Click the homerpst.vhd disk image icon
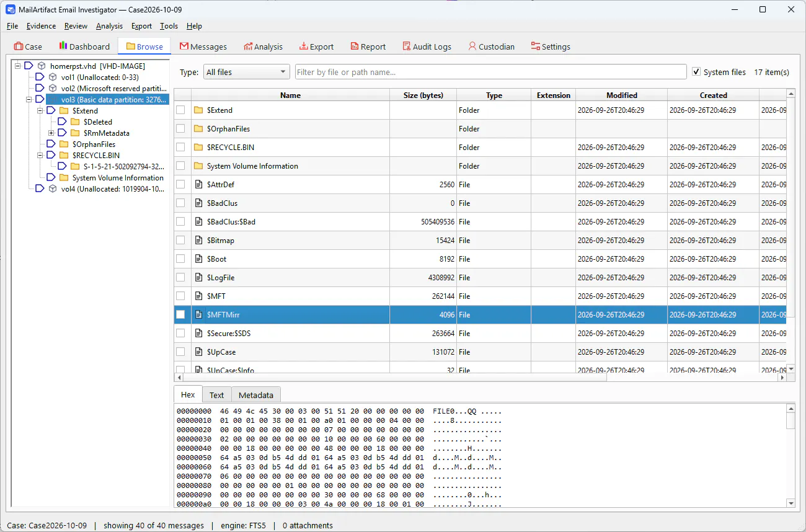This screenshot has height=532, width=806. pyautogui.click(x=42, y=66)
